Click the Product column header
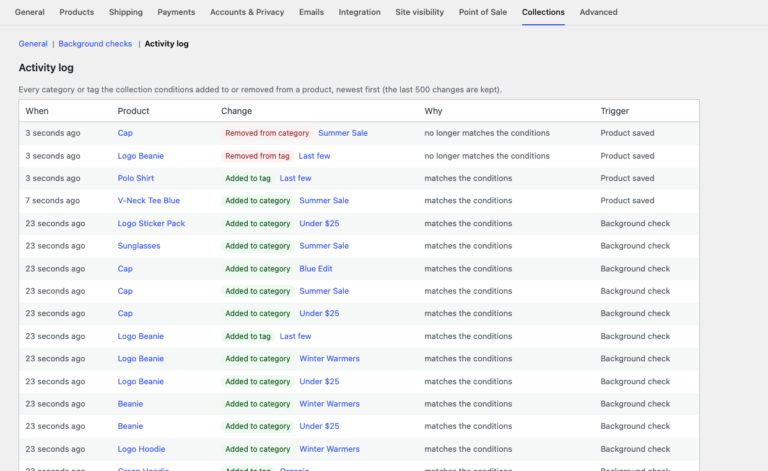768x471 pixels. tap(133, 111)
